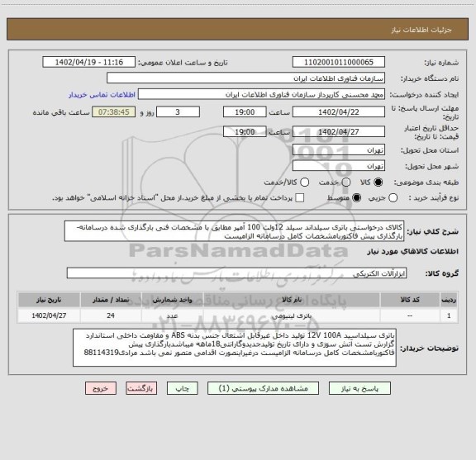Select the کالا radio button
476x460 pixels.
pos(378,183)
